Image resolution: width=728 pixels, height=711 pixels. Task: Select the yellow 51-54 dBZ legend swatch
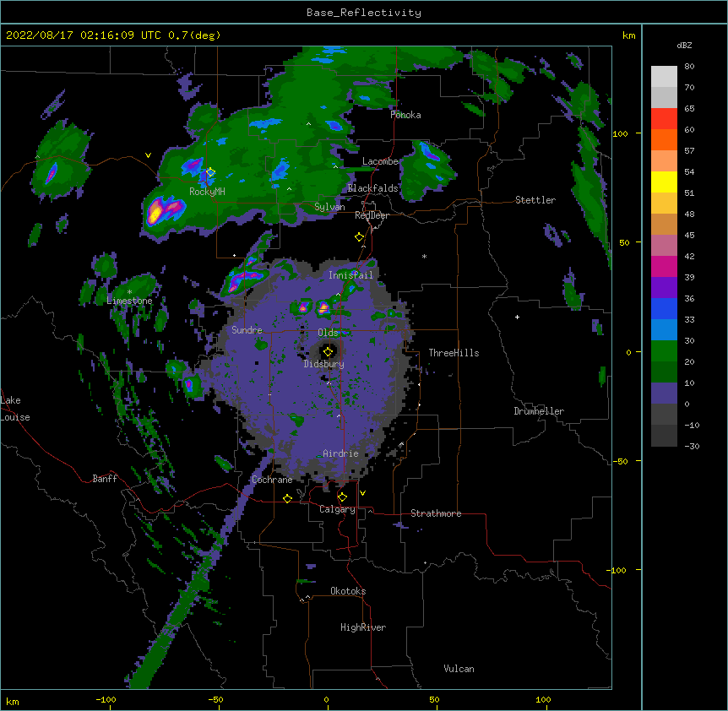664,182
